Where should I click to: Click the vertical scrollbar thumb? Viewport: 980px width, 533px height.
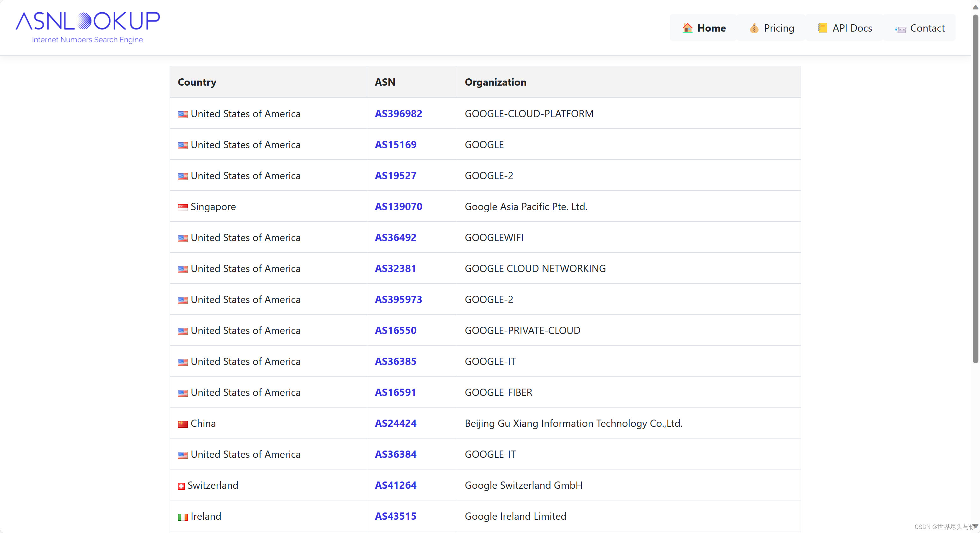[976, 188]
